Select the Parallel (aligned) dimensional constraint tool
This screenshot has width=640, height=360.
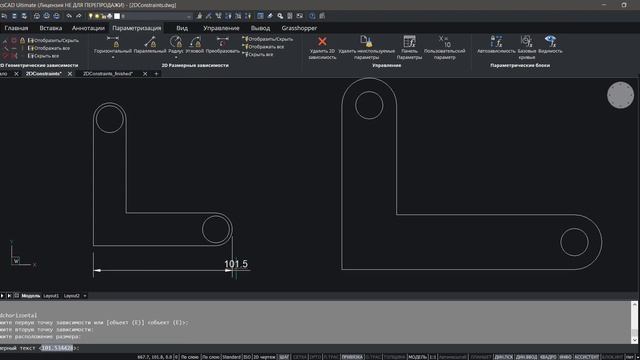tap(150, 44)
